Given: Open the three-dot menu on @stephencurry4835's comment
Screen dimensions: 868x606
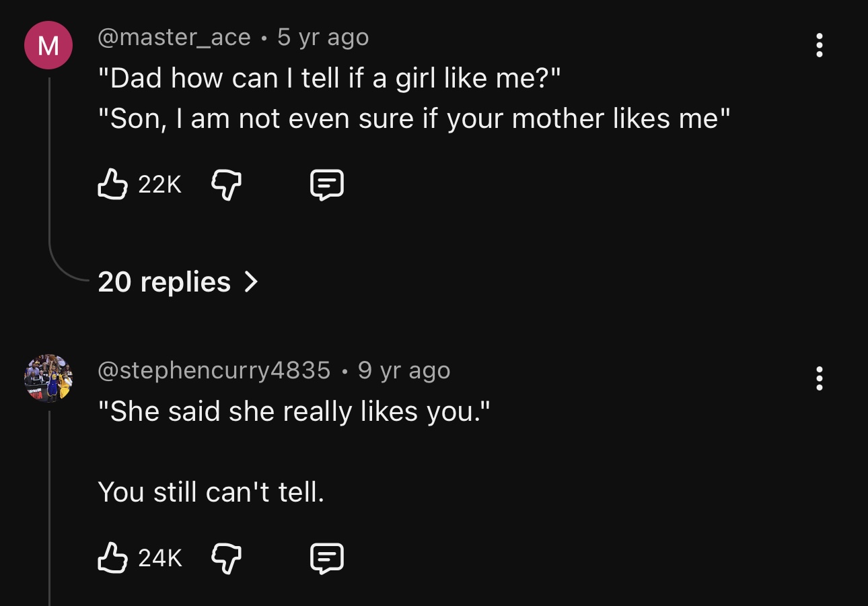Looking at the screenshot, I should [x=819, y=380].
